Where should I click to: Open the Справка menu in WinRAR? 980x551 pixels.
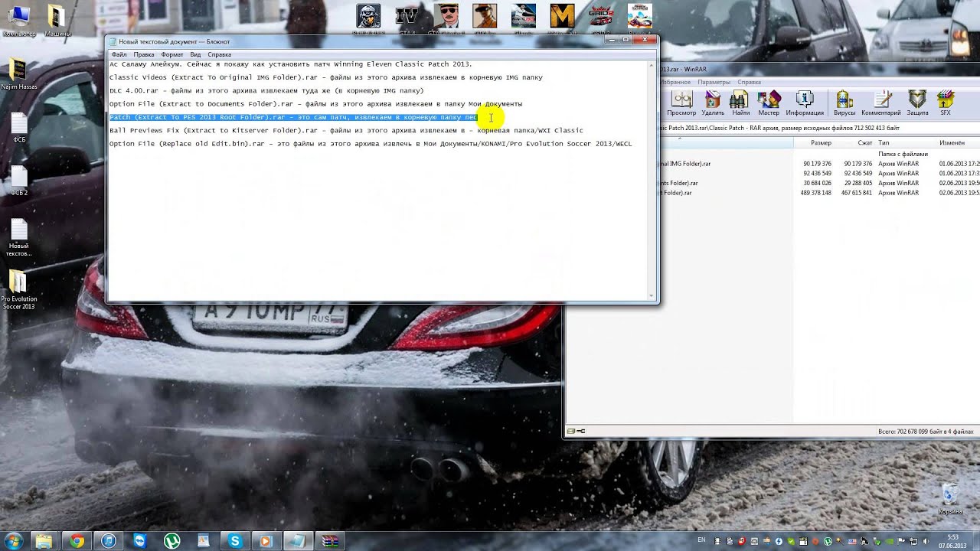coord(749,82)
